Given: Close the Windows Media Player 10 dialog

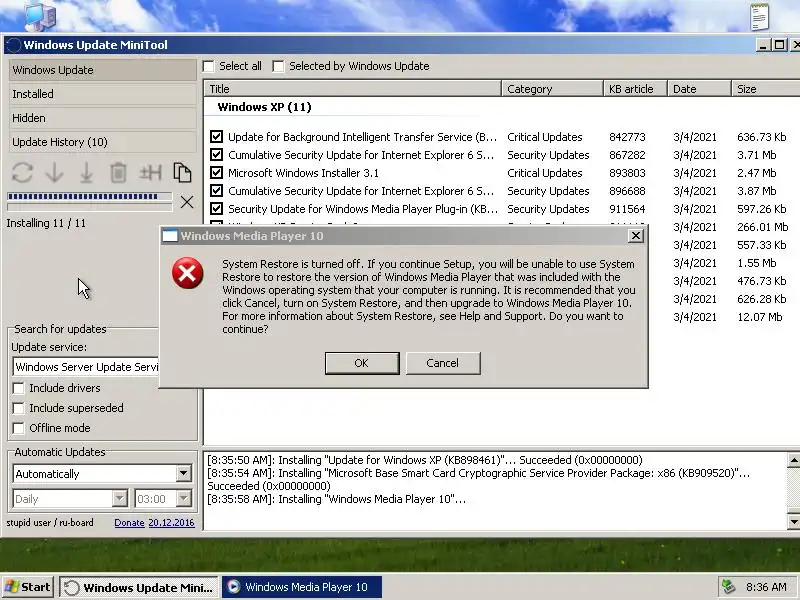Looking at the screenshot, I should coord(636,236).
